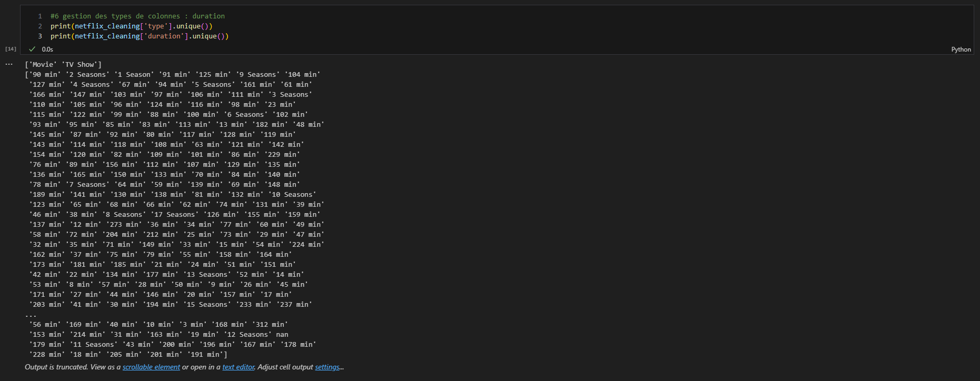The height and width of the screenshot is (381, 980).
Task: Click the print 'duration' unique code line
Action: (x=140, y=36)
